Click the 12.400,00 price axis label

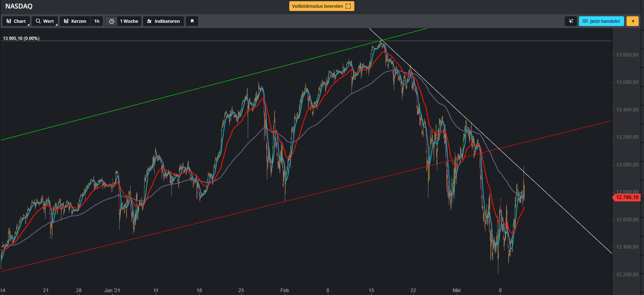coord(627,247)
